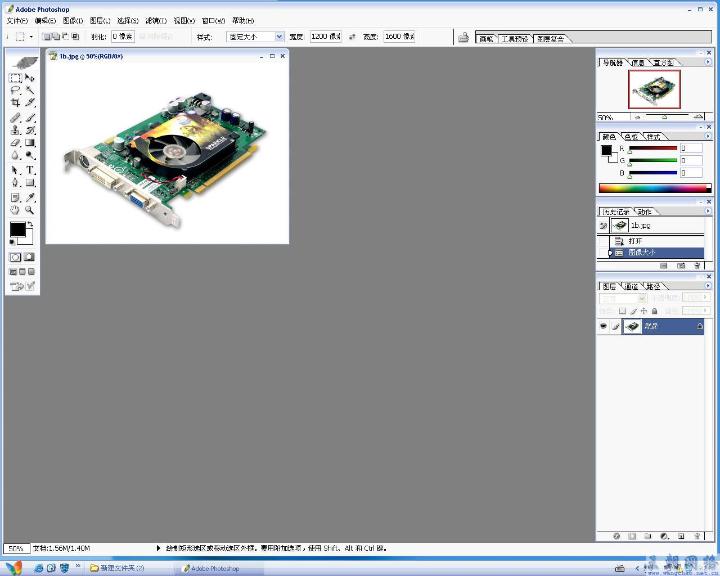Open 文件(F) menu

pyautogui.click(x=17, y=21)
